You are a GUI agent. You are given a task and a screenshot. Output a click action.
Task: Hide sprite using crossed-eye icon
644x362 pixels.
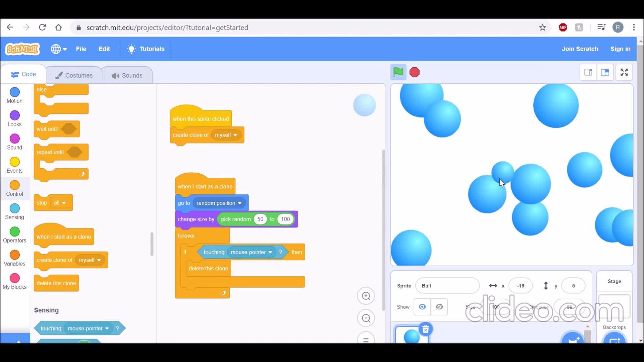coord(439,307)
